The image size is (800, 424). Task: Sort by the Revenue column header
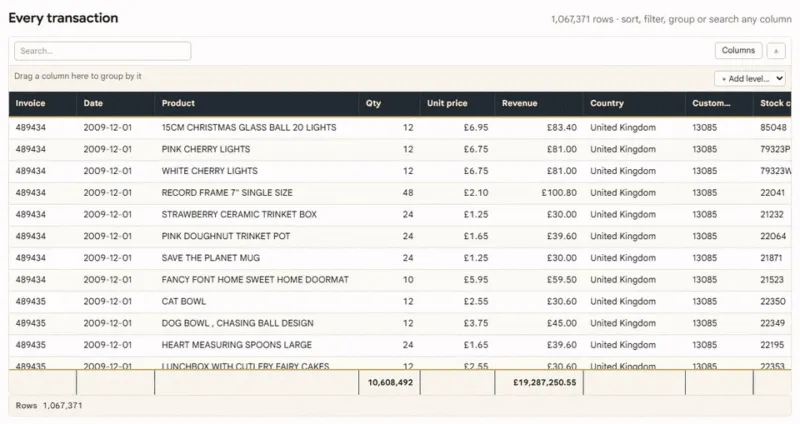coord(539,104)
